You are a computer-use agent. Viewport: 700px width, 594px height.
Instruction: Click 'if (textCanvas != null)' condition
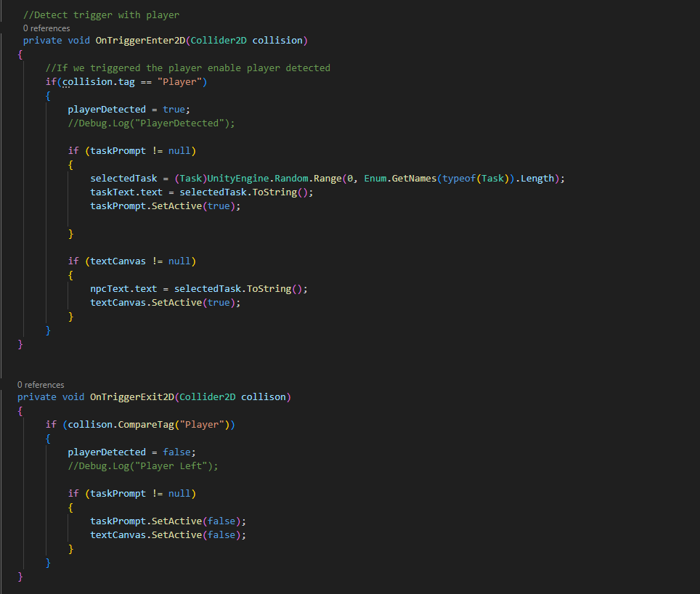point(132,261)
